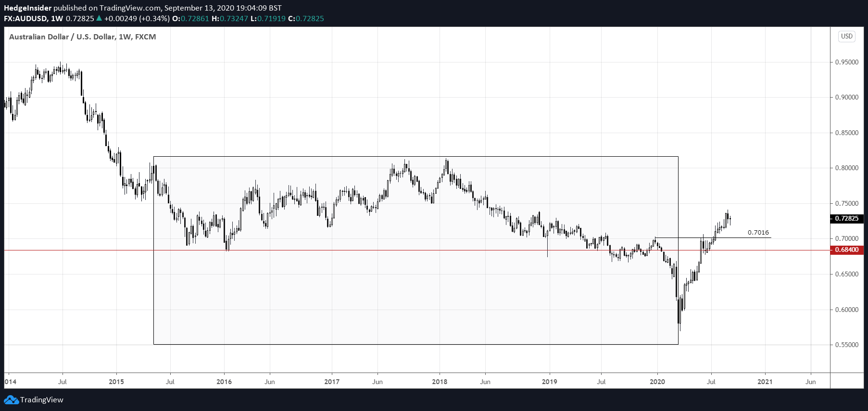Click the high price value H:0.73247
The image size is (868, 411).
pyautogui.click(x=230, y=19)
